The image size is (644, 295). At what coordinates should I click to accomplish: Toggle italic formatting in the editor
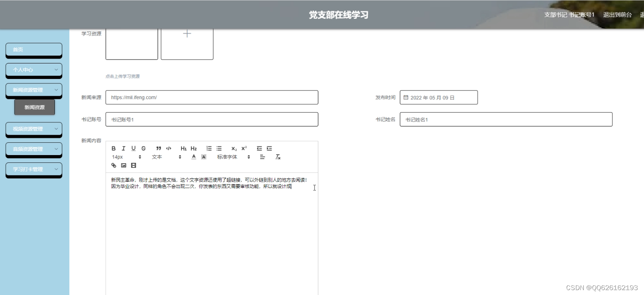tap(123, 149)
